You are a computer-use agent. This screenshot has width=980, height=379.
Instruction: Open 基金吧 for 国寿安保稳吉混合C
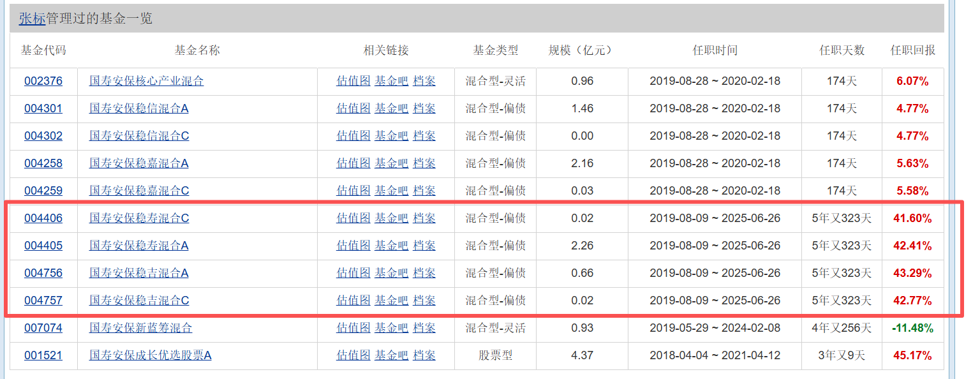391,301
